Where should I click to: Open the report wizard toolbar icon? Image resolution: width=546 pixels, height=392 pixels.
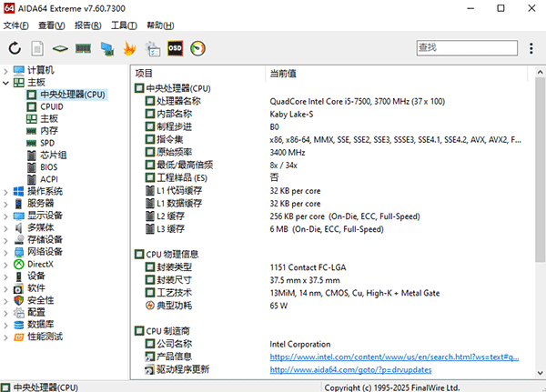[153, 48]
